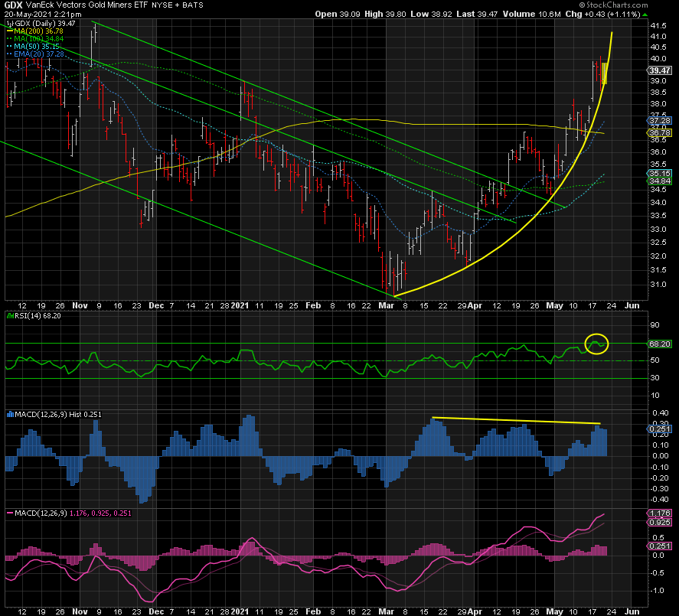Click the RSI(14) 68.20 panel label

(x=38, y=316)
